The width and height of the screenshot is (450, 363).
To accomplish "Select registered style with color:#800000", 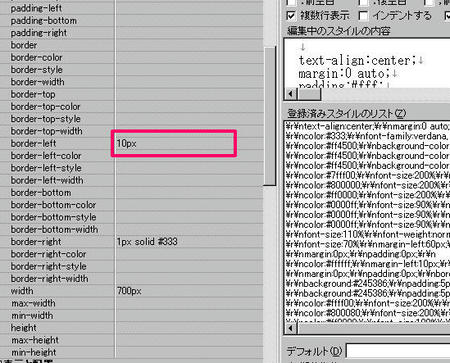I will (368, 185).
